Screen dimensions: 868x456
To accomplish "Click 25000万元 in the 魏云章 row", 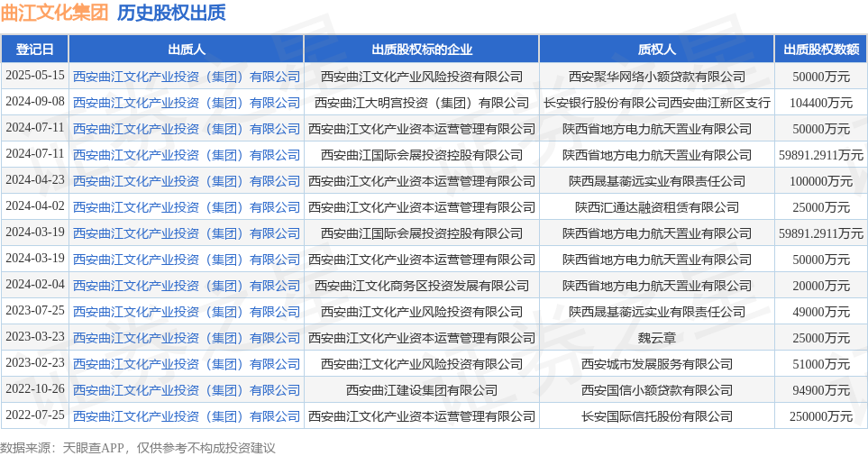I will (x=821, y=338).
